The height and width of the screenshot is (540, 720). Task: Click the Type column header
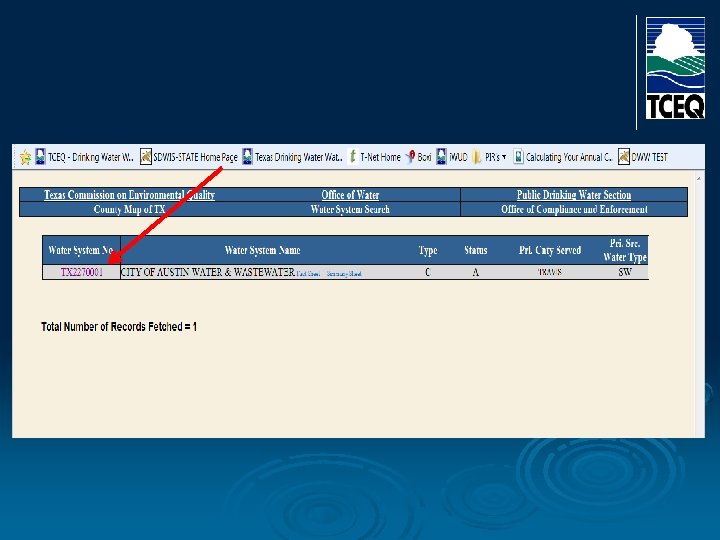[428, 251]
